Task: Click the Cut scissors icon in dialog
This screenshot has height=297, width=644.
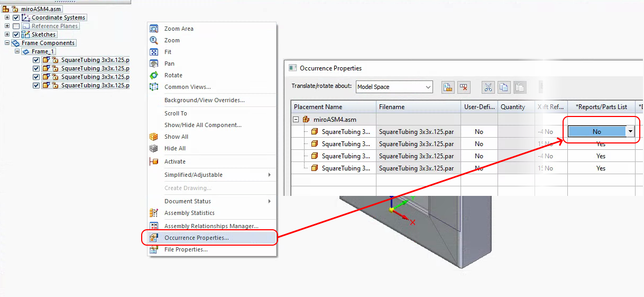Action: click(488, 87)
